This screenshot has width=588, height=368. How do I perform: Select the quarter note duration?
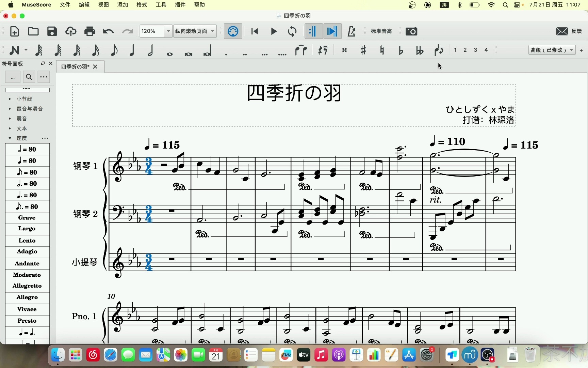pyautogui.click(x=132, y=50)
